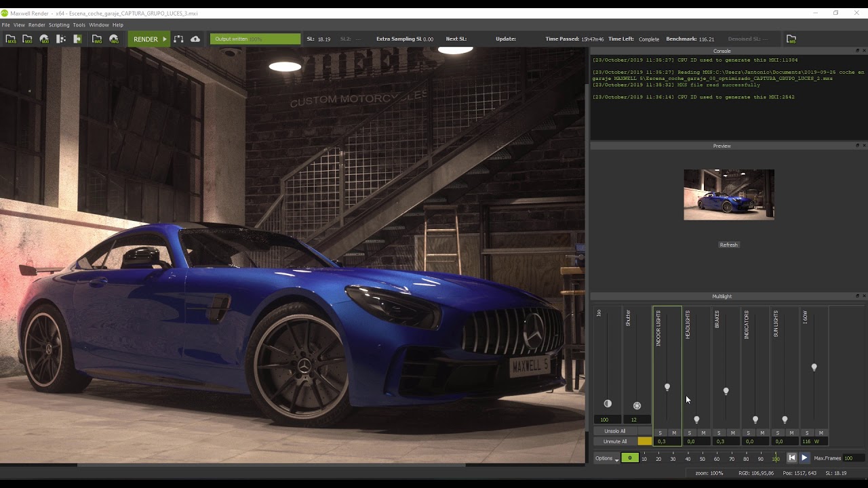868x488 pixels.
Task: Solo the SUN LIGHTS channel
Action: click(x=778, y=433)
